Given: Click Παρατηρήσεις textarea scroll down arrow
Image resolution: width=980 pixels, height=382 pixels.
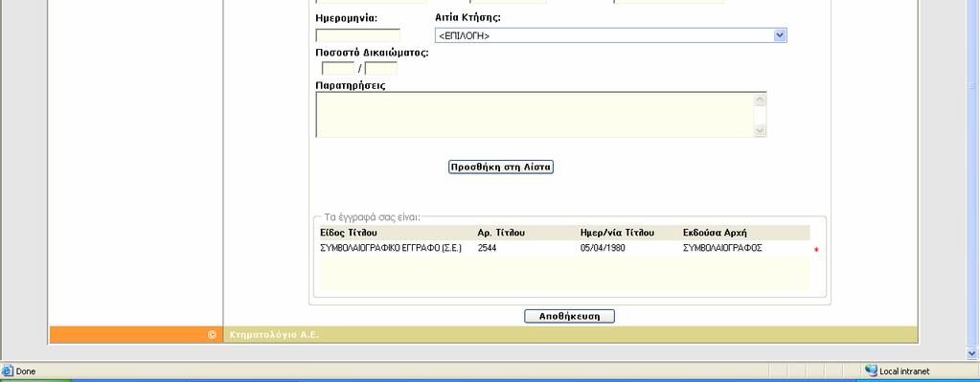Looking at the screenshot, I should (760, 130).
